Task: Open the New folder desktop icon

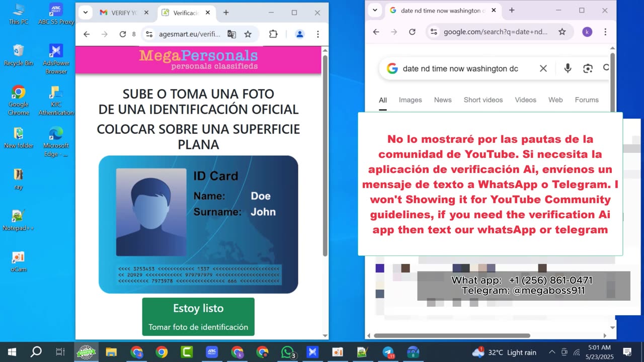Action: pos(19,137)
